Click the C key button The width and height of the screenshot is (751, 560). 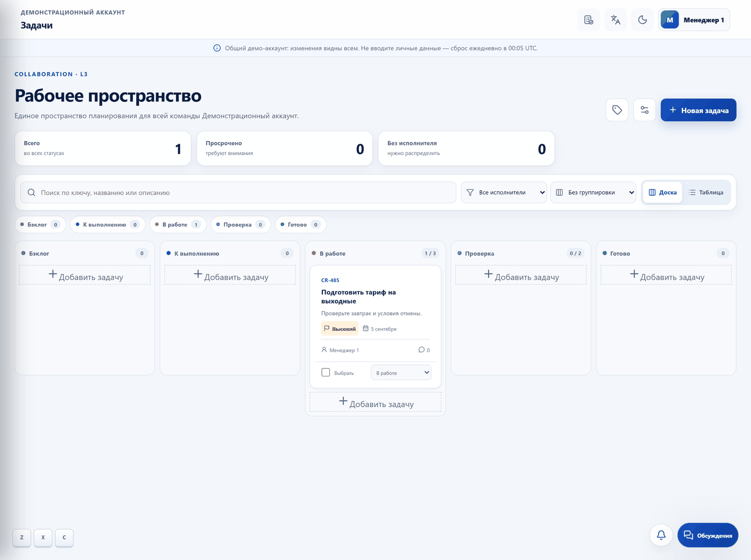[x=64, y=537]
